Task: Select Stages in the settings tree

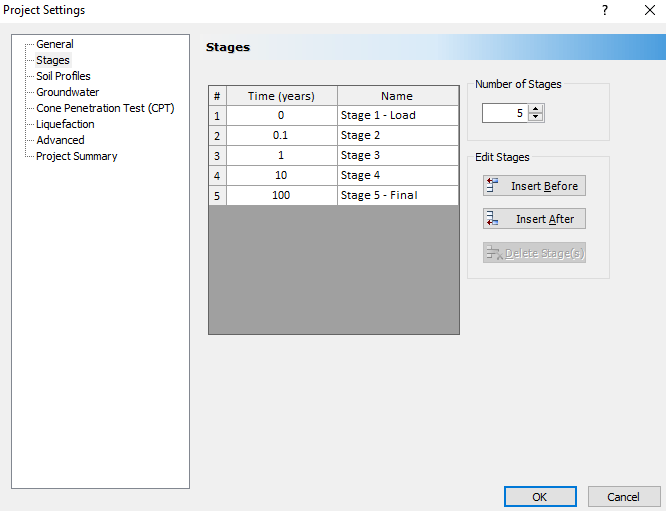Action: [x=53, y=60]
